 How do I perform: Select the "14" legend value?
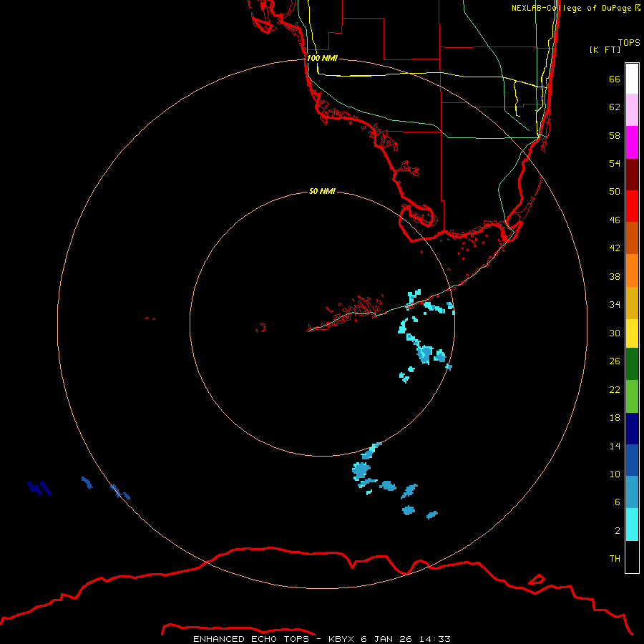[615, 446]
